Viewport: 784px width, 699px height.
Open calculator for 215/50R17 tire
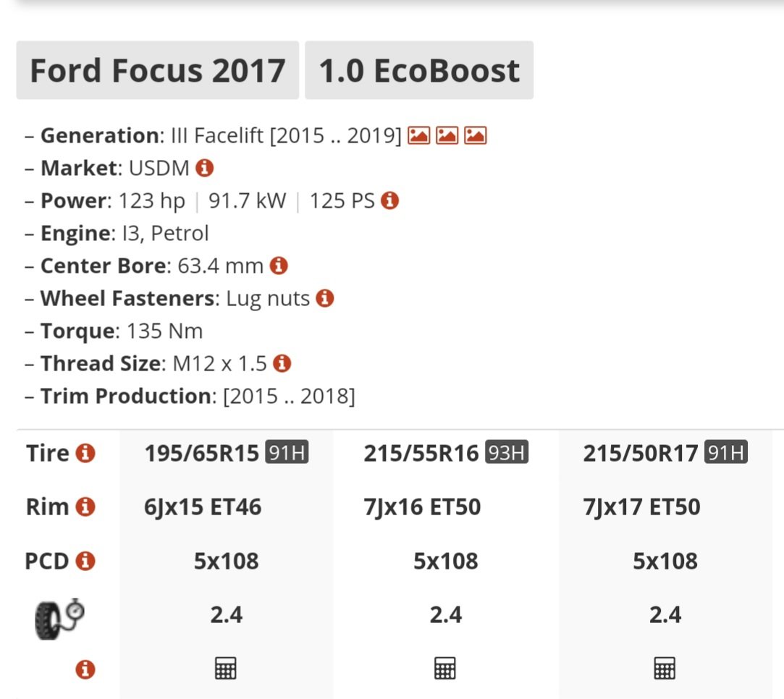pos(665,668)
